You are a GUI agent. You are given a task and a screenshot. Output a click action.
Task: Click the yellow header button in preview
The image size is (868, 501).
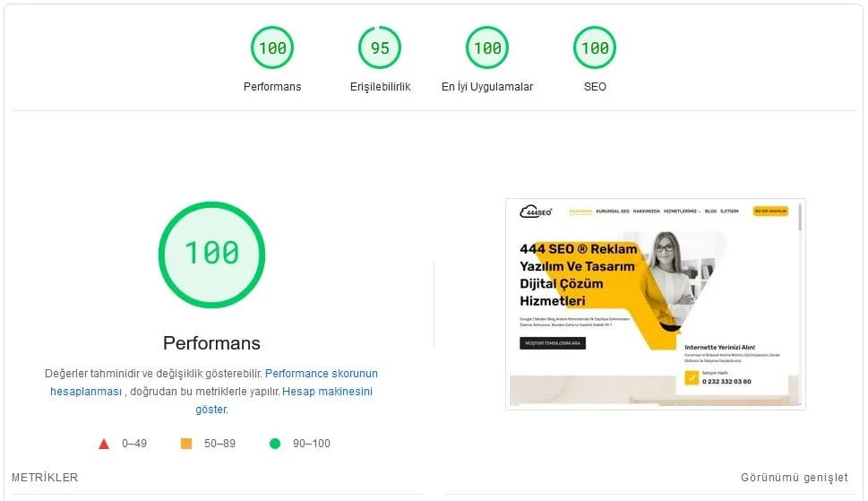click(x=770, y=211)
